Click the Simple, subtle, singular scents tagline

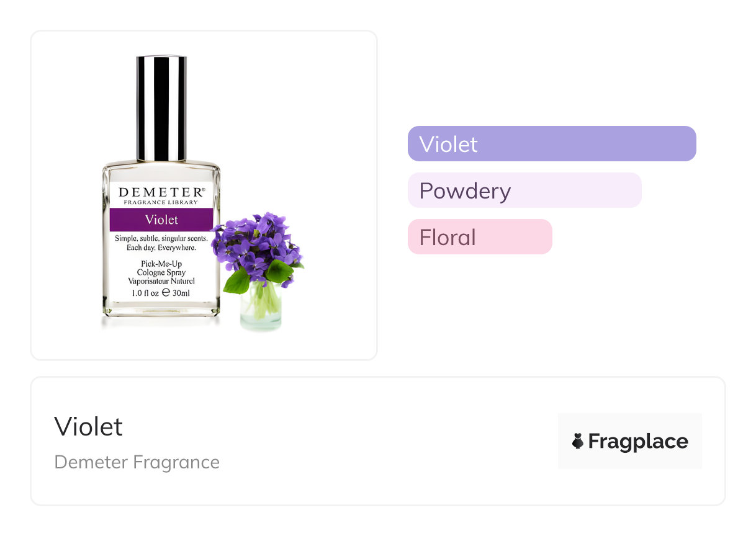(x=161, y=243)
